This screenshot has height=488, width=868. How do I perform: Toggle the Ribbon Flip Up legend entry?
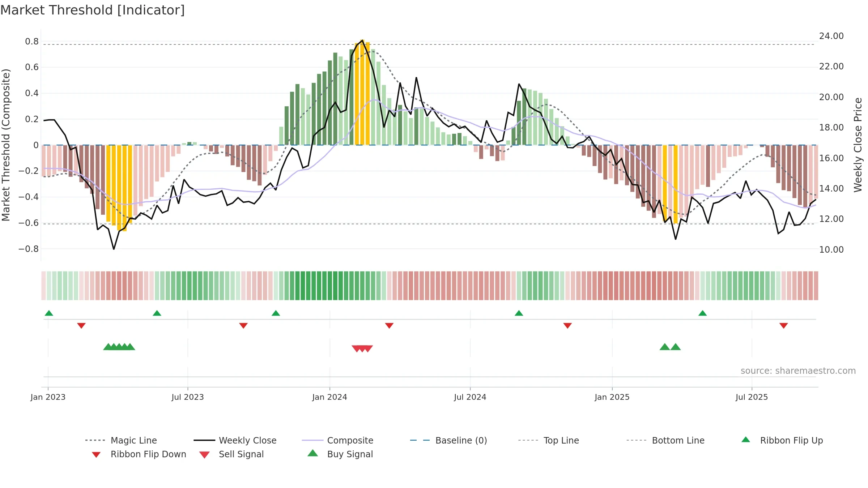[782, 440]
